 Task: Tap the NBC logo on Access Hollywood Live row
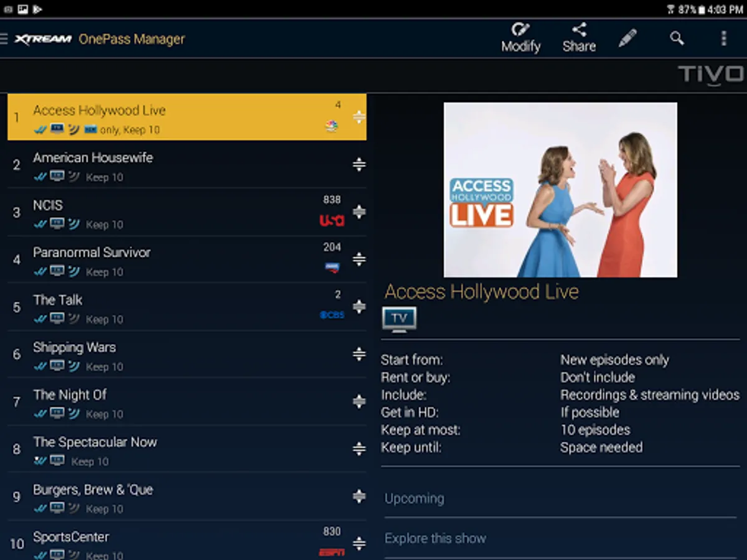click(332, 126)
